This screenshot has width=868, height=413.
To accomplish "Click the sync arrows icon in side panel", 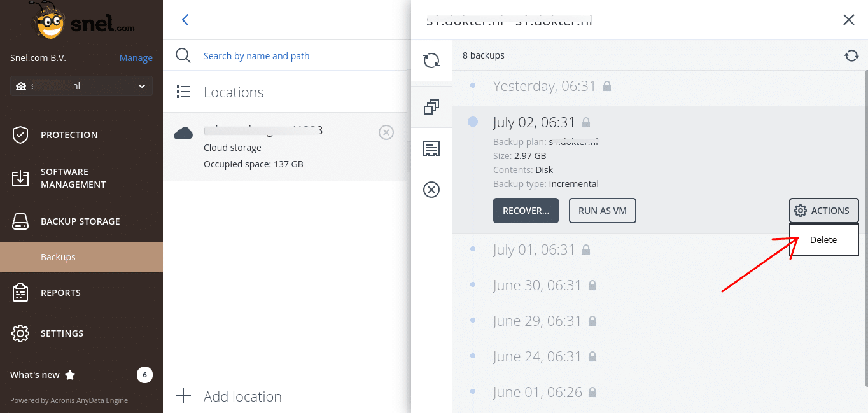I will 431,60.
